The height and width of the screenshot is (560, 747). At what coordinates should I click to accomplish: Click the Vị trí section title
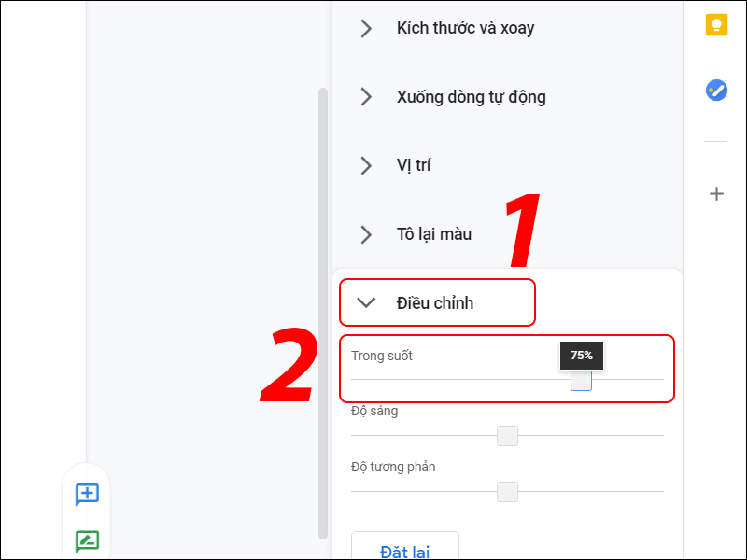(x=414, y=165)
